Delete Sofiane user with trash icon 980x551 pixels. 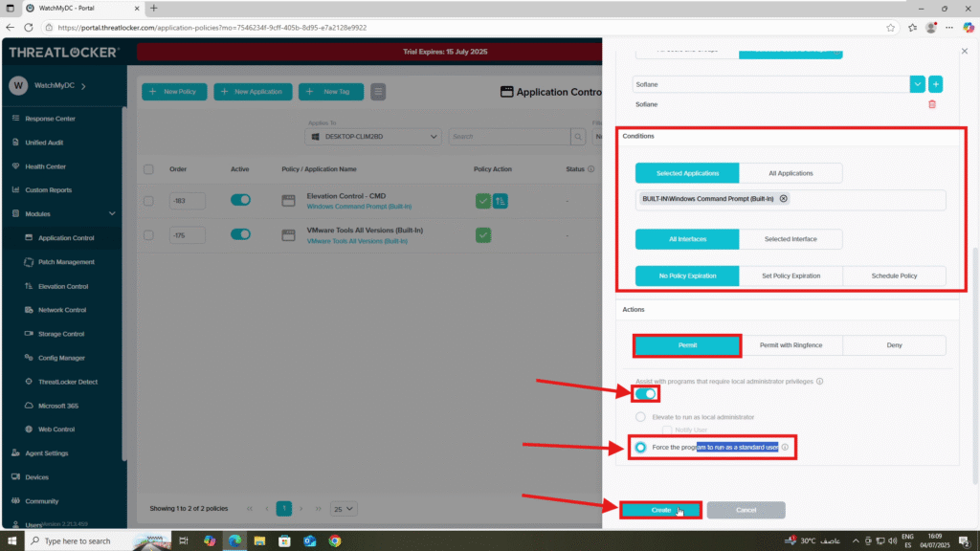pos(932,104)
